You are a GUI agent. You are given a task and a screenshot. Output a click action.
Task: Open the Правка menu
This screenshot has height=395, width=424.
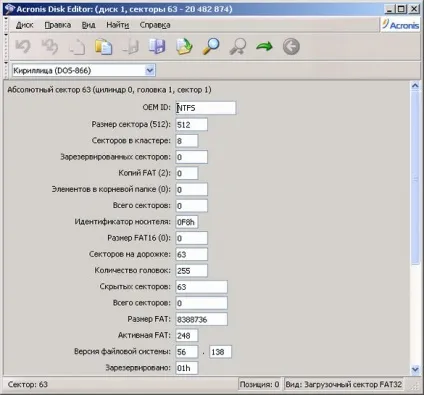58,25
